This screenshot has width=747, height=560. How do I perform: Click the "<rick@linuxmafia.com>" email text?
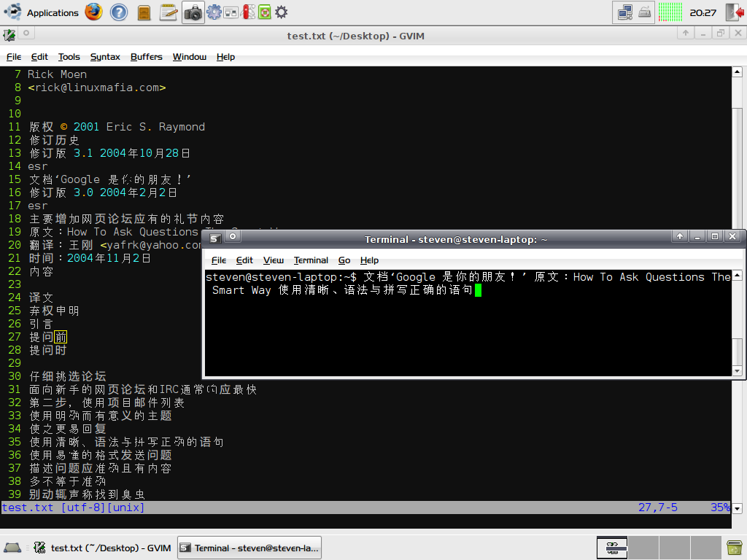coord(97,87)
